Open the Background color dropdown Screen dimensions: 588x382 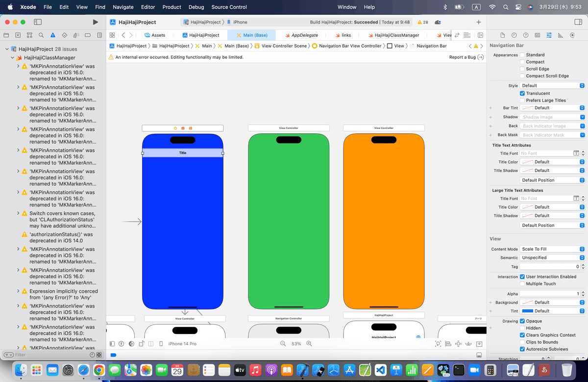coord(553,303)
